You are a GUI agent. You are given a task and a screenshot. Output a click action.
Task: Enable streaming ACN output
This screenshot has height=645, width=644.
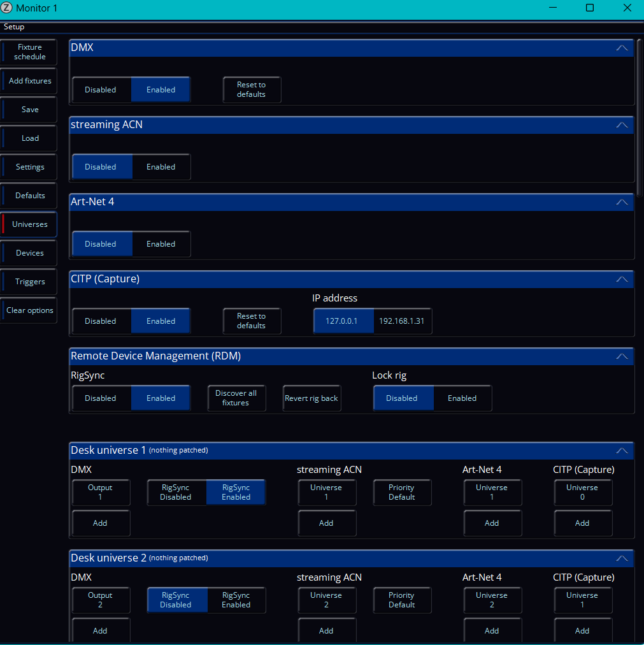pos(161,167)
